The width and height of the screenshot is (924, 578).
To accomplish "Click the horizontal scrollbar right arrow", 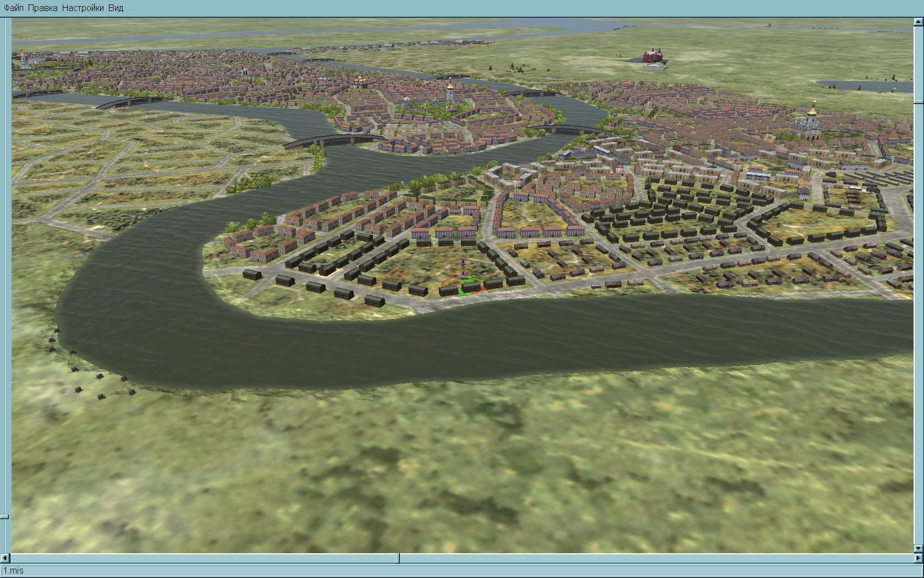I will [918, 558].
